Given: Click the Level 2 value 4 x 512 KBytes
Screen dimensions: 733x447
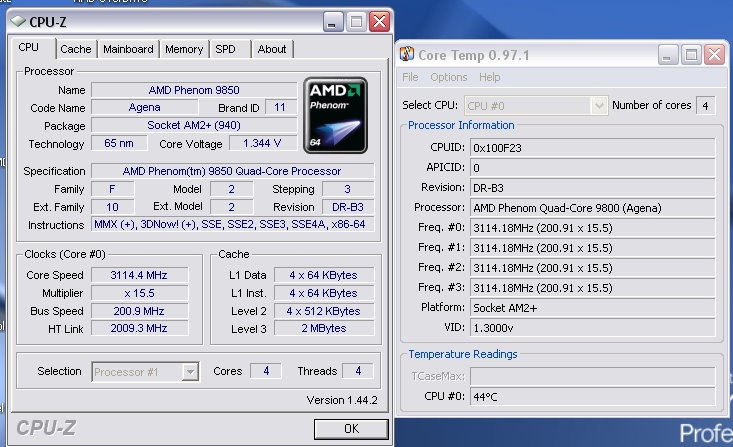Looking at the screenshot, I should pyautogui.click(x=324, y=311).
